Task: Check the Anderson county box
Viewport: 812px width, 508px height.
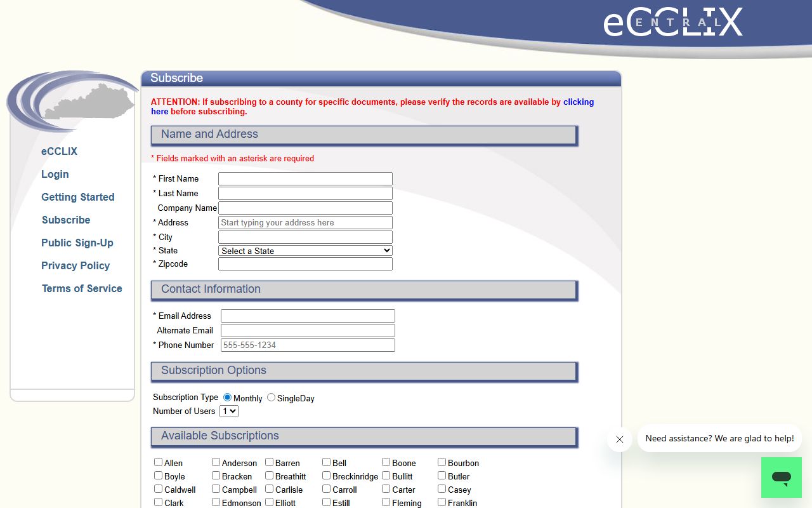Action: point(216,462)
